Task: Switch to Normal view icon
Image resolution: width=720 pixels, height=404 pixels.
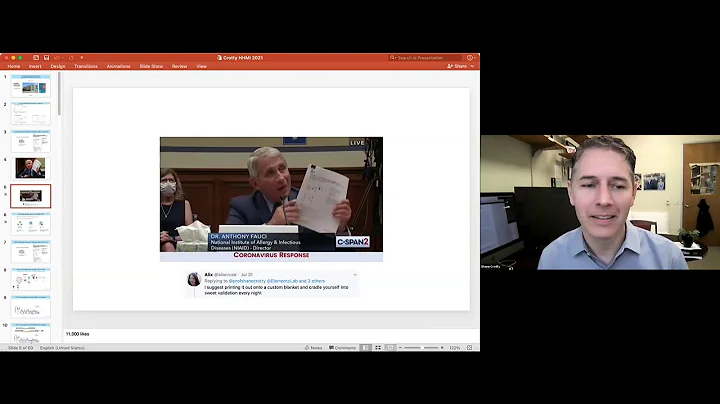Action: [366, 348]
